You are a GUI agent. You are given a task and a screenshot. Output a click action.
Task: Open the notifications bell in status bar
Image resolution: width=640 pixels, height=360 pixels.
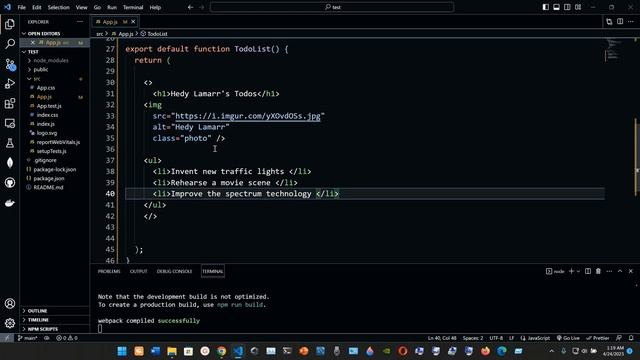coord(631,338)
